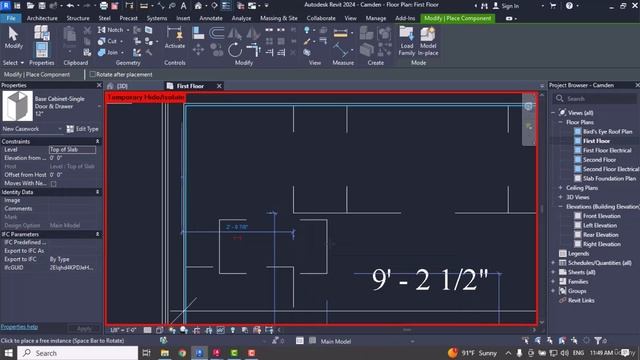Toggle the Properties palette ribbon button
Screen dimensions: 640x360
42,50
